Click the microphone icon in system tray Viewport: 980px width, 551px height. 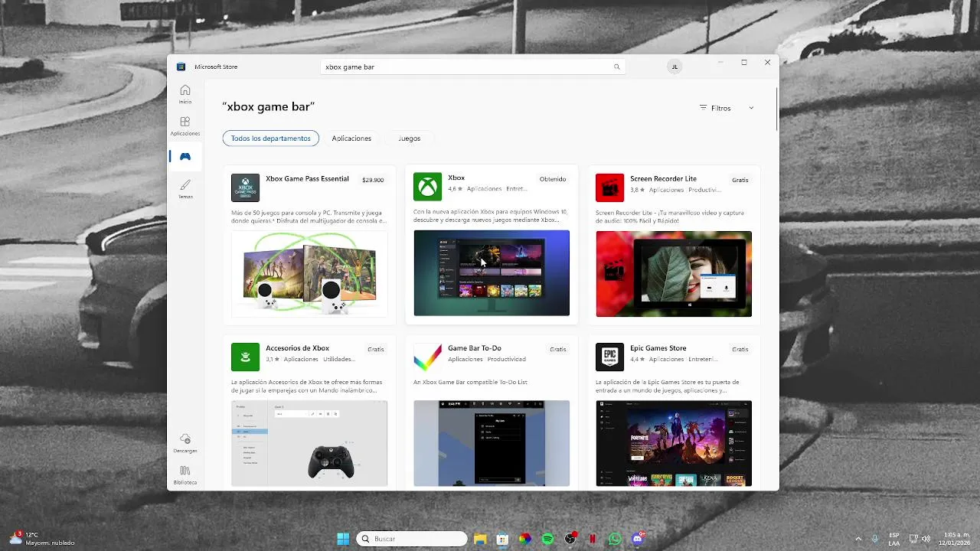tap(875, 539)
